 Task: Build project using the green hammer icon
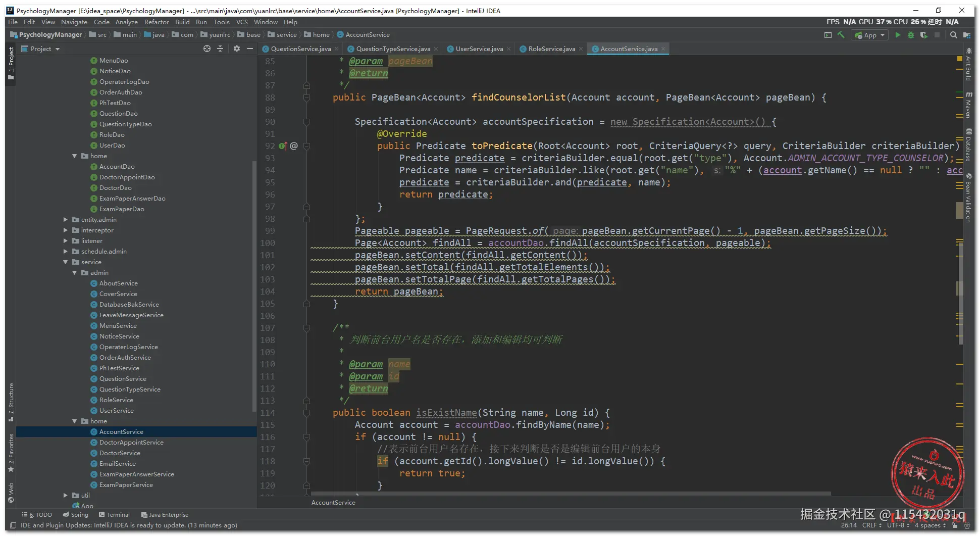click(841, 35)
